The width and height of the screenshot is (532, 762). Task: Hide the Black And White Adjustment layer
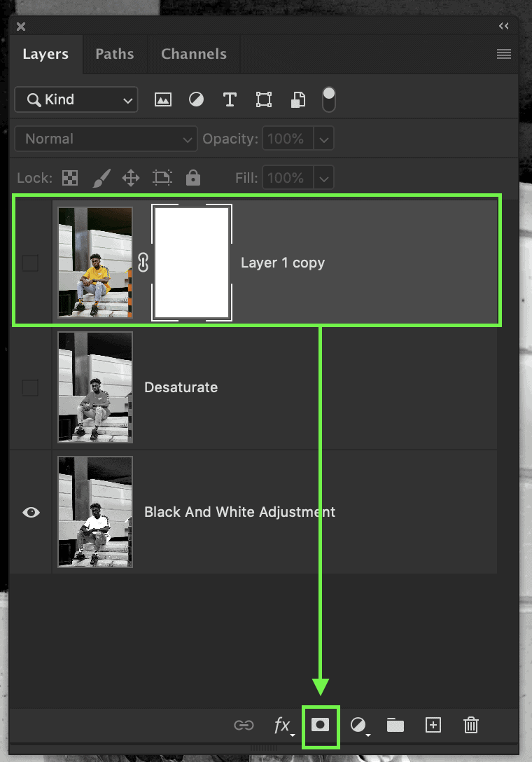[x=31, y=512]
